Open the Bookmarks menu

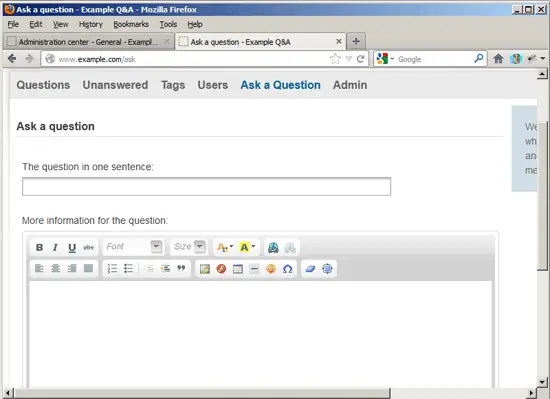pos(131,24)
